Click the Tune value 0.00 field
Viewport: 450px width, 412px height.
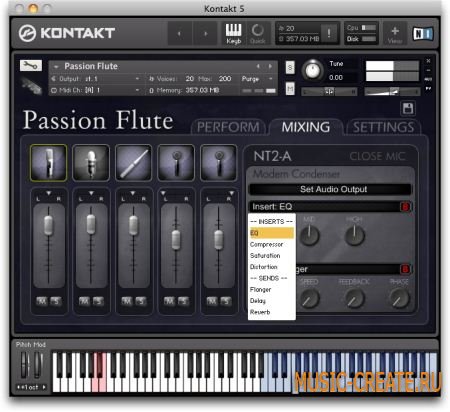click(336, 78)
